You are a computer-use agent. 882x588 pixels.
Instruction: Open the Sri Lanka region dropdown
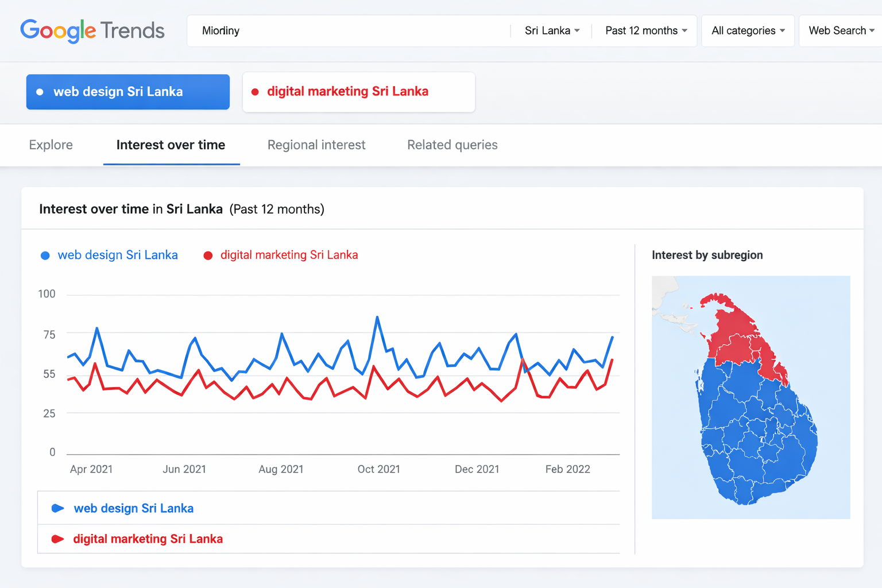551,30
